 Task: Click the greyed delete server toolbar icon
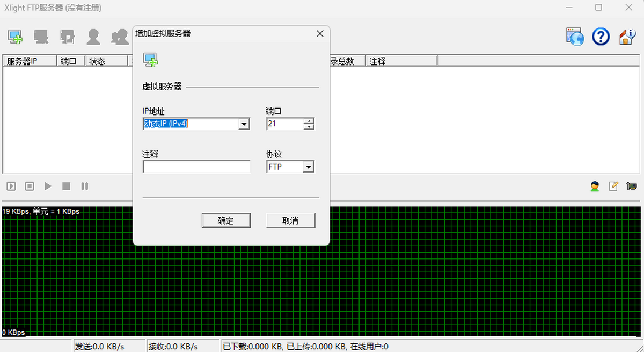pyautogui.click(x=41, y=37)
